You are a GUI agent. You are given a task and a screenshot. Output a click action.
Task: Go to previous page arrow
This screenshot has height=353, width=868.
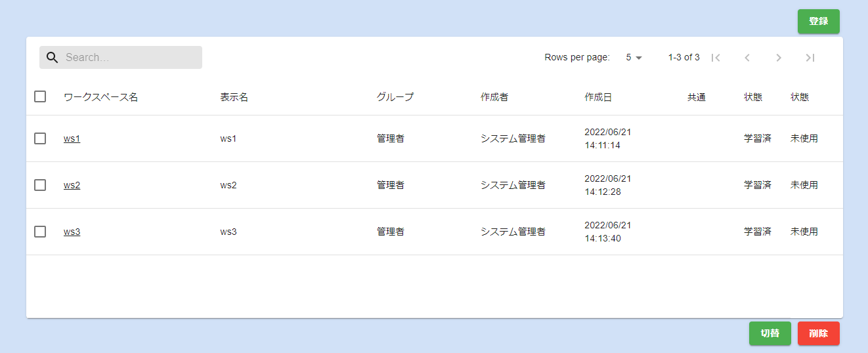pos(747,58)
